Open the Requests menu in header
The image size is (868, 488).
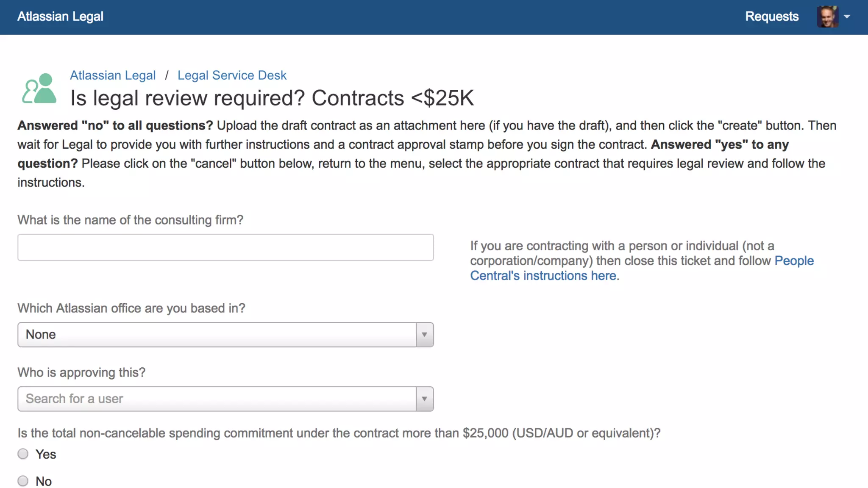pos(772,17)
